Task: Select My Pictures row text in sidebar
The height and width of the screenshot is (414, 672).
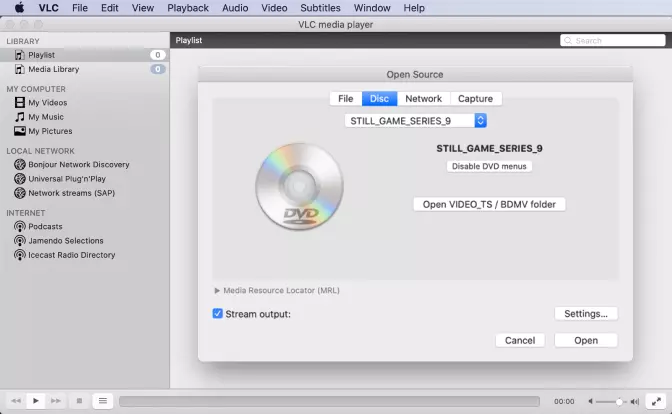Action: 50,131
